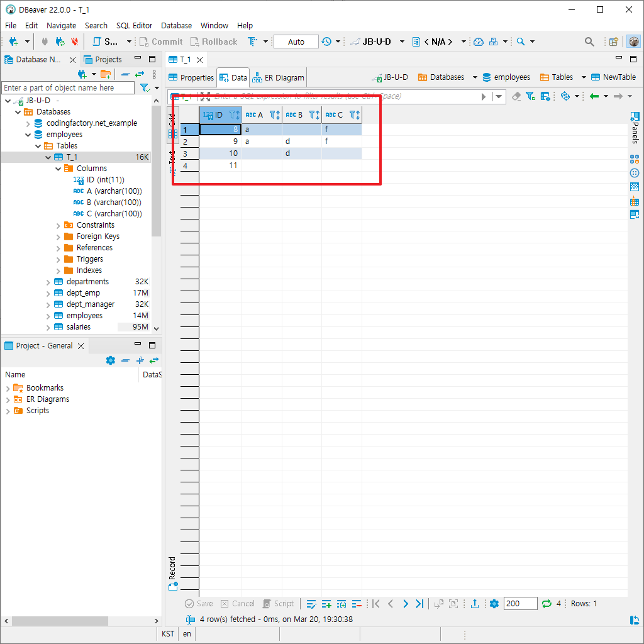This screenshot has height=644, width=644.
Task: Expand the Bookmarks project folder
Action: [8, 388]
